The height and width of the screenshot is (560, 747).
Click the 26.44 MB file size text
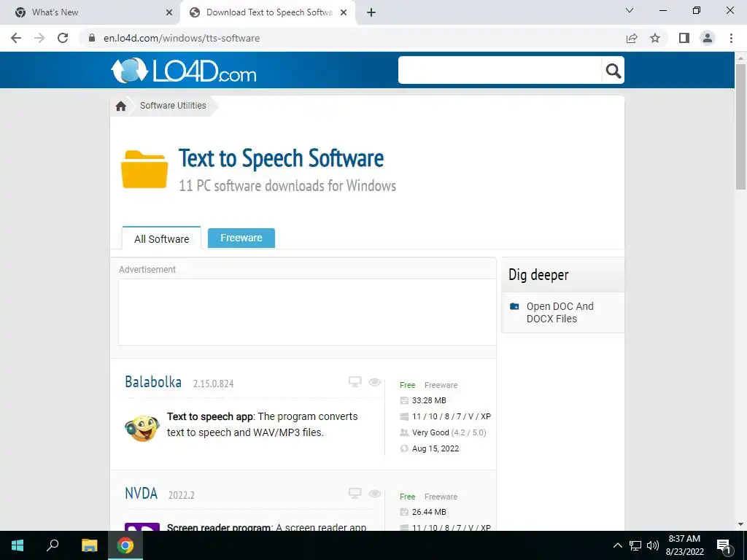429,512
